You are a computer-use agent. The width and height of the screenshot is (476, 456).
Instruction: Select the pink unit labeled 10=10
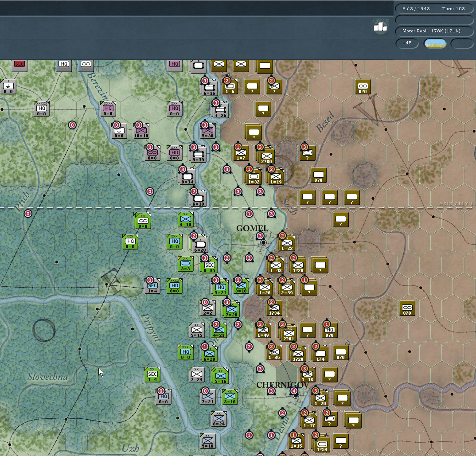(141, 131)
